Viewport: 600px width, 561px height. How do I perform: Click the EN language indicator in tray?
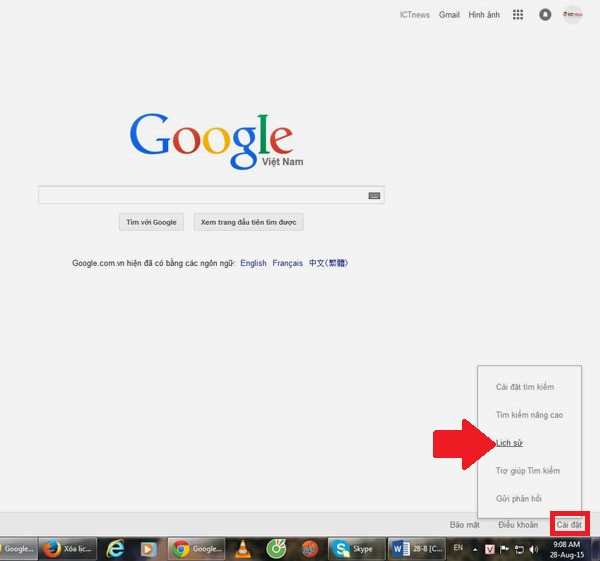pos(458,548)
